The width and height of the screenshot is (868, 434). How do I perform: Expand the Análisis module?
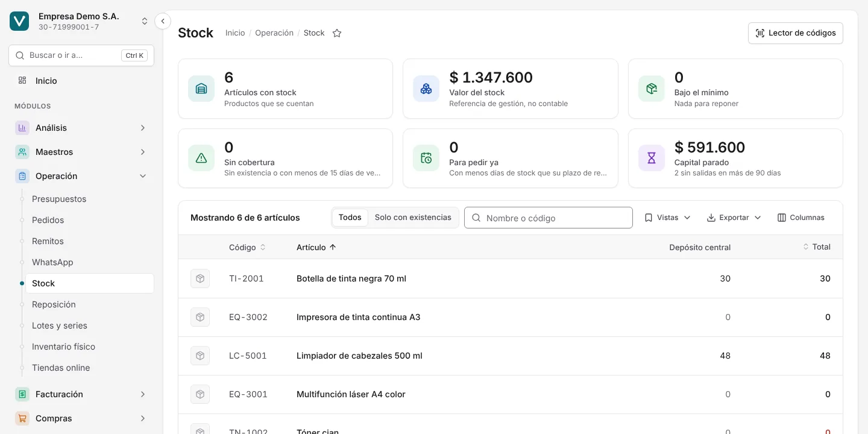pyautogui.click(x=143, y=128)
